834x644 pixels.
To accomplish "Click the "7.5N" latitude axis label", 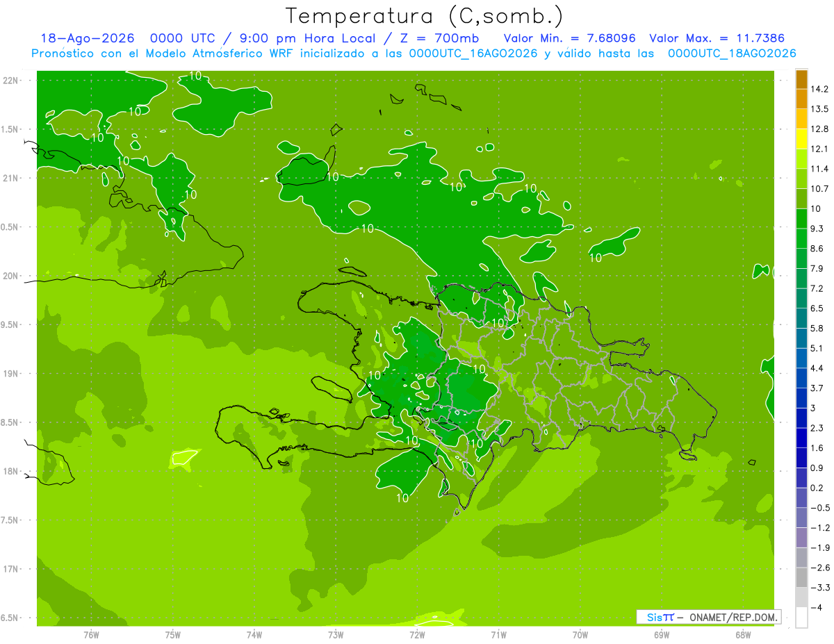I will tap(11, 520).
